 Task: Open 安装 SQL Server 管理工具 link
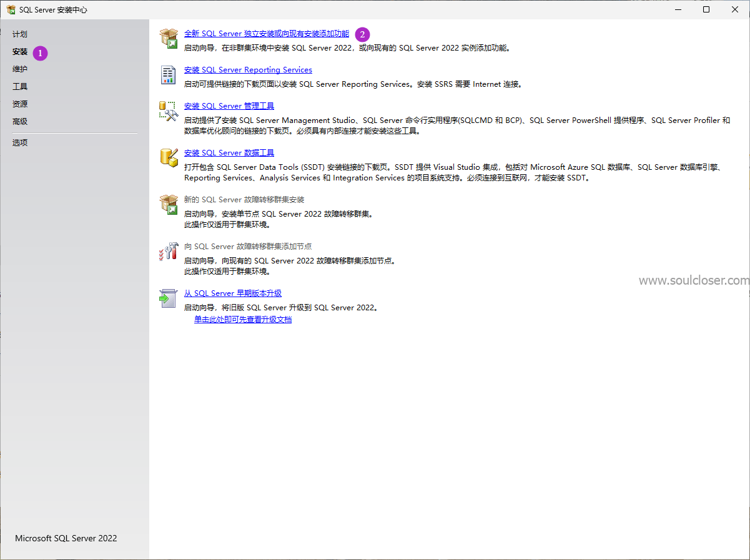click(x=229, y=106)
